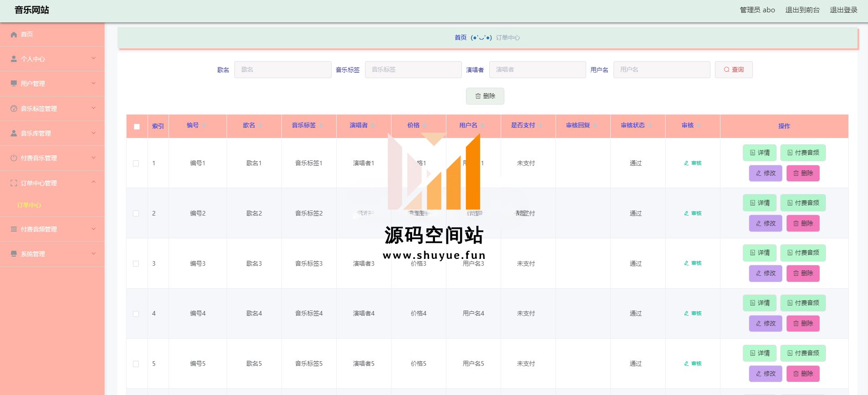The width and height of the screenshot is (868, 395).
Task: Click the 删除 button above the table
Action: tap(485, 96)
